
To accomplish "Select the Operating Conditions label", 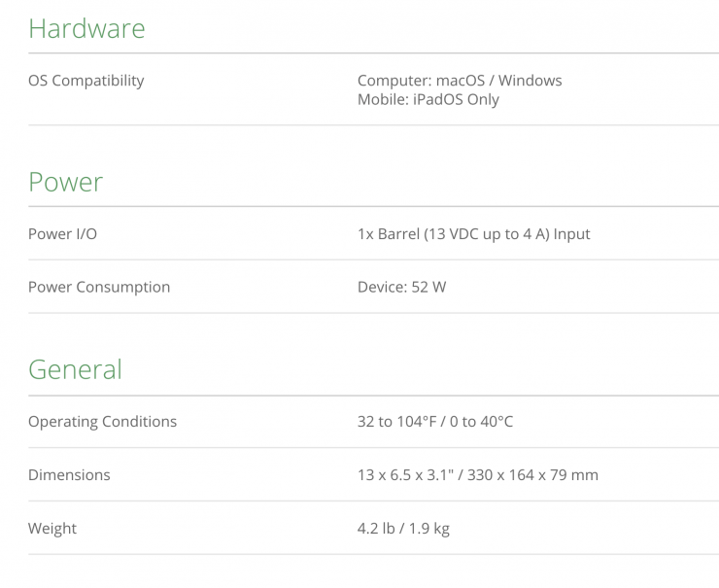I will (102, 422).
